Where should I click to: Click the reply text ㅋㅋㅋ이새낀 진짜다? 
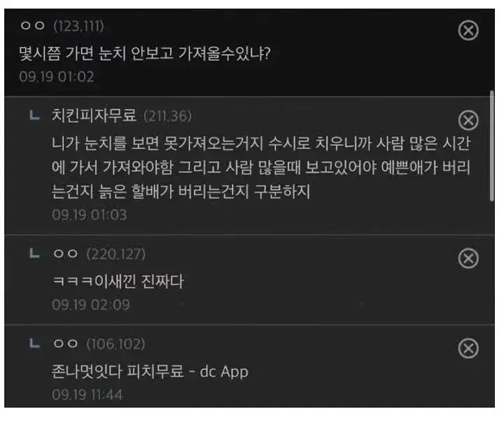click(x=118, y=282)
